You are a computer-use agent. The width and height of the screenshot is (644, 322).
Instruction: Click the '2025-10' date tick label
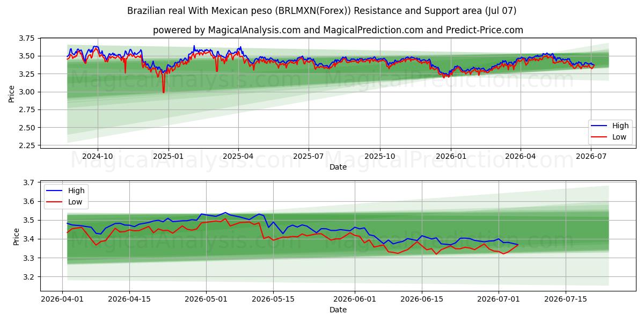tap(380, 156)
